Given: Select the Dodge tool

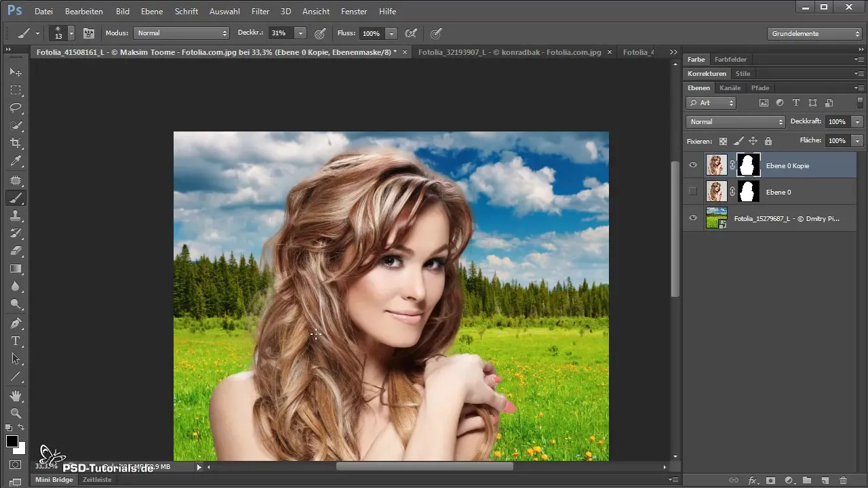Looking at the screenshot, I should pyautogui.click(x=16, y=304).
